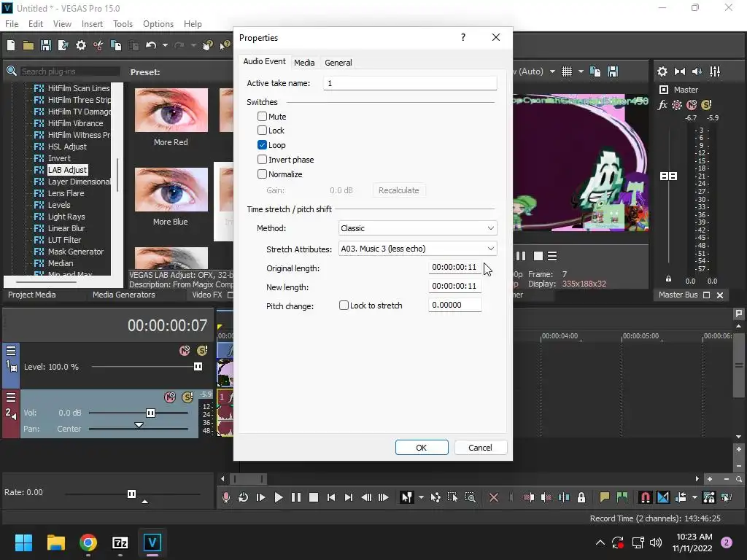Screen dimensions: 747x560
Task: Go to end of timeline
Action: click(x=349, y=497)
